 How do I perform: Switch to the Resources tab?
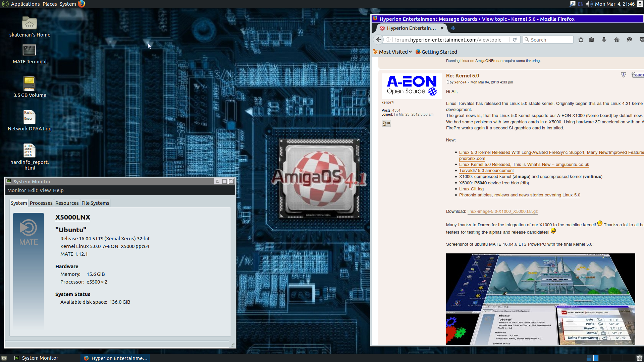67,203
